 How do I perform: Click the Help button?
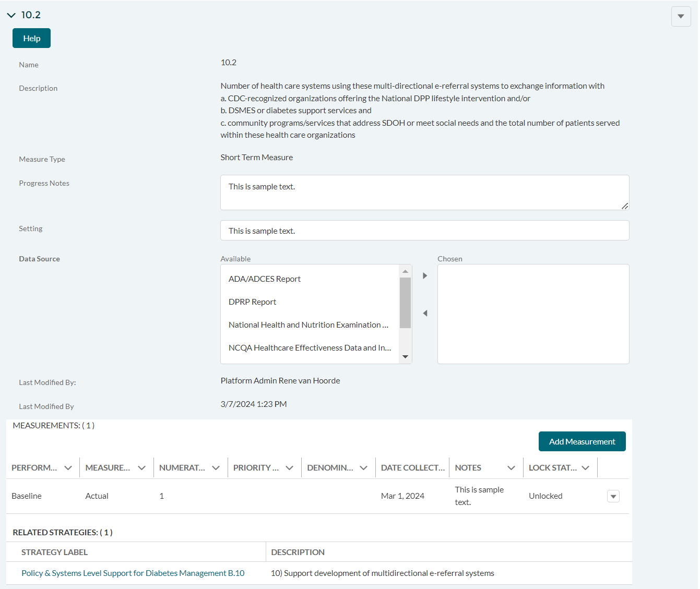[x=31, y=38]
